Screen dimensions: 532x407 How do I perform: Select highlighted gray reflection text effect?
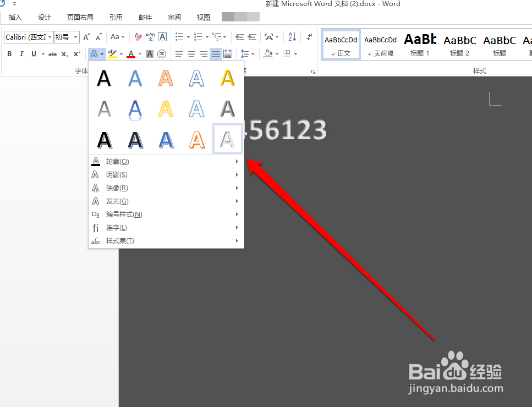pyautogui.click(x=227, y=139)
